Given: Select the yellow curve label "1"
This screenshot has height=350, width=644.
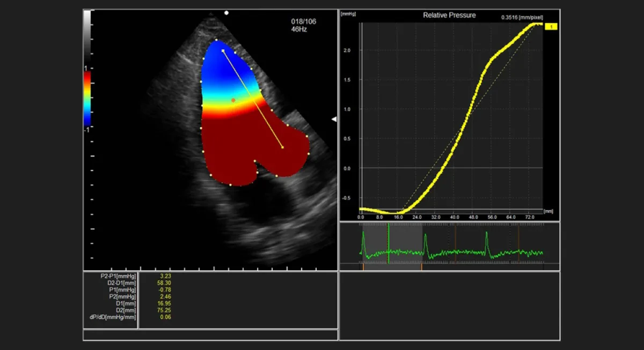Looking at the screenshot, I should click(x=552, y=26).
